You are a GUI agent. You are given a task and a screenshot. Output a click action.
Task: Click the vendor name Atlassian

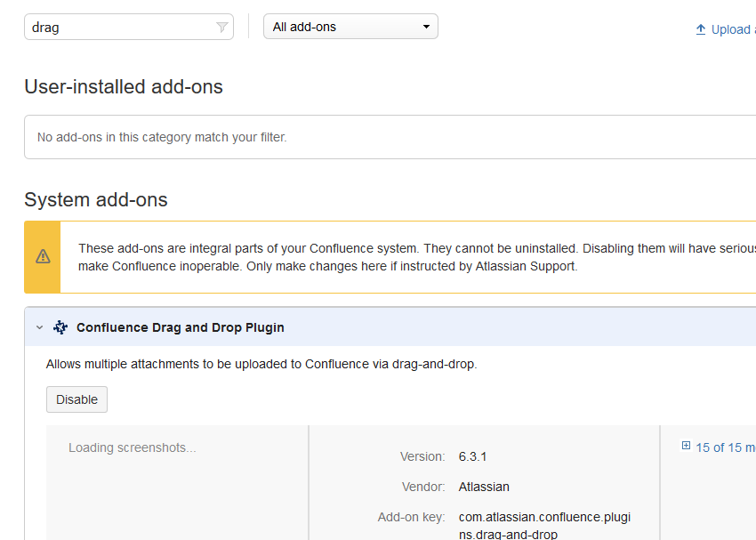(x=484, y=487)
